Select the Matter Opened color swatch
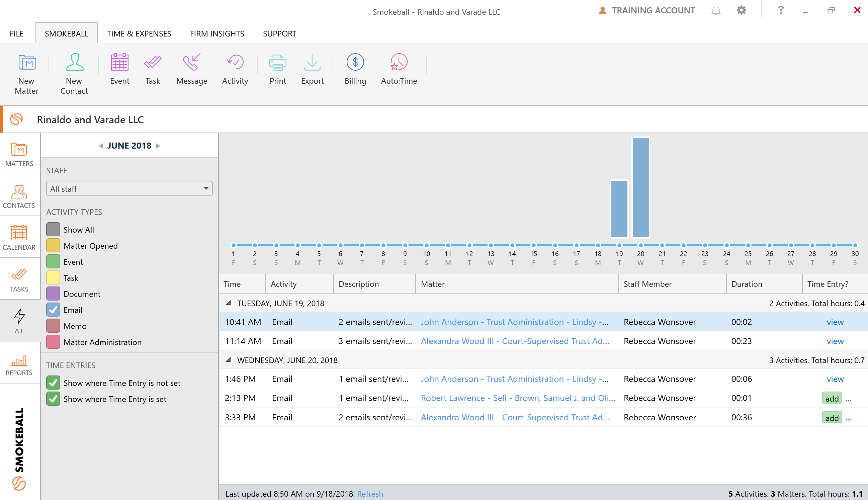868x500 pixels. pos(53,246)
